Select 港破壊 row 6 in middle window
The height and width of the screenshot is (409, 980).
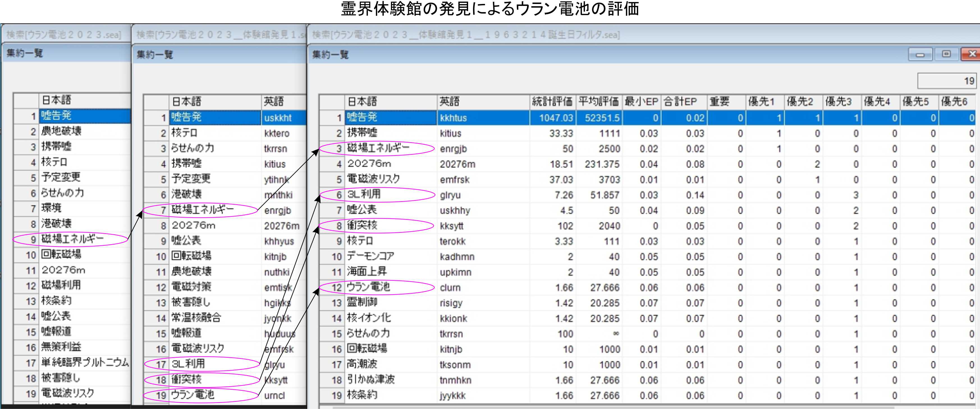tap(225, 195)
